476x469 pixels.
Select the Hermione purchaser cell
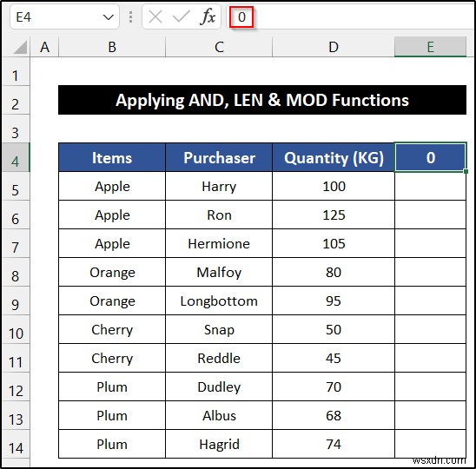click(219, 243)
